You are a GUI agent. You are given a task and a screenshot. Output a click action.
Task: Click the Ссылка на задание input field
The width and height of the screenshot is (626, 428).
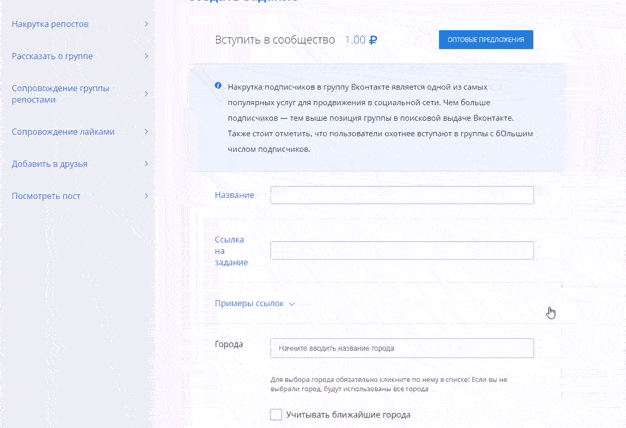[401, 248]
